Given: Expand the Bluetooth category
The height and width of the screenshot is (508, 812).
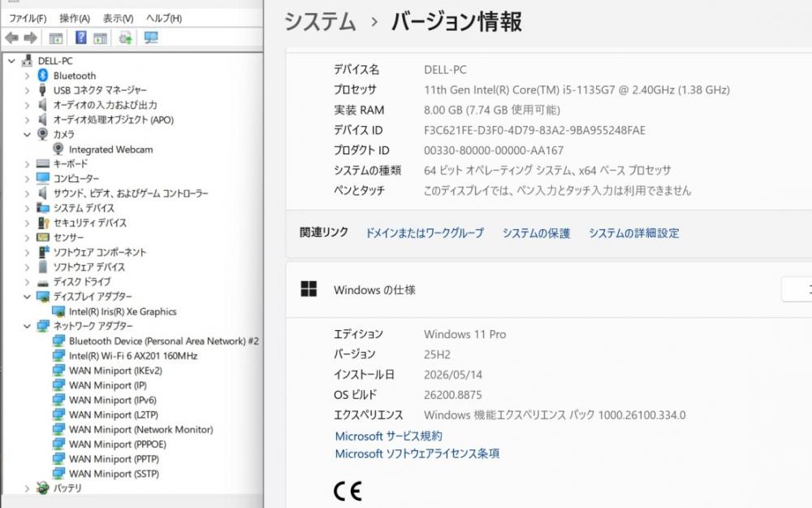Looking at the screenshot, I should (x=27, y=76).
